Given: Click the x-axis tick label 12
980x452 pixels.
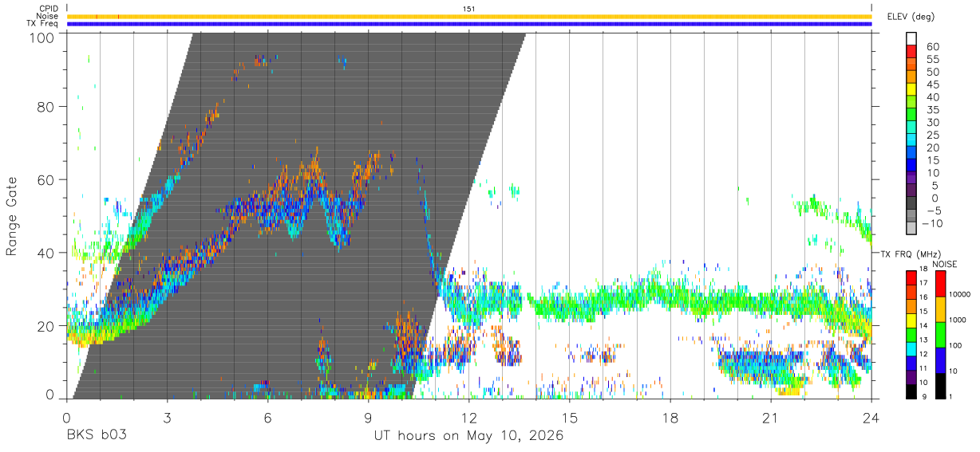Looking at the screenshot, I should coord(469,417).
